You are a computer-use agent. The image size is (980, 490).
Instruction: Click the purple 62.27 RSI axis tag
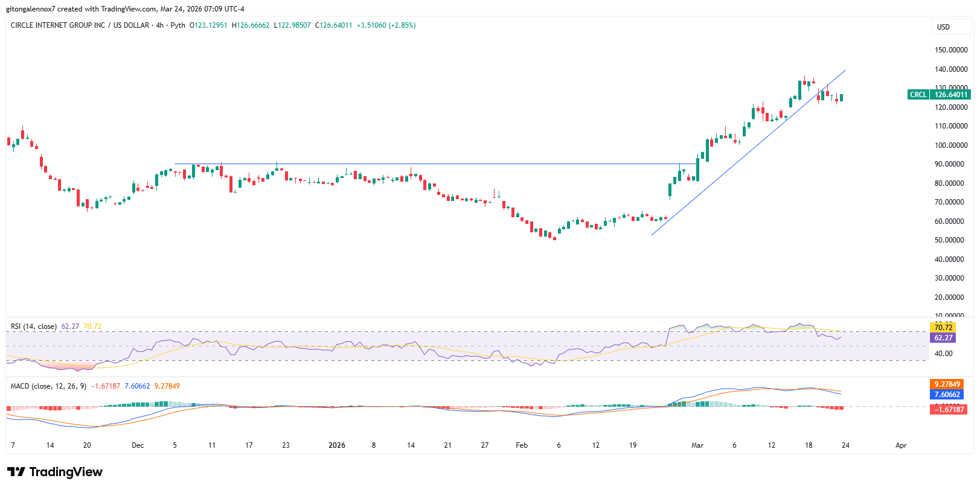943,338
